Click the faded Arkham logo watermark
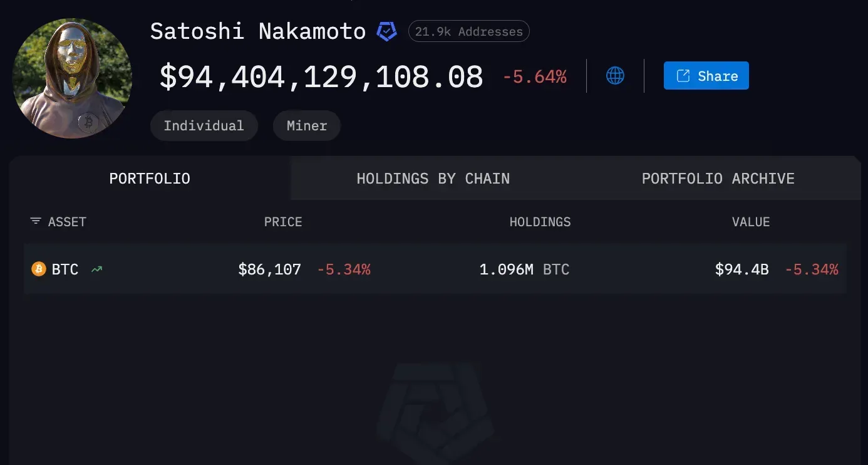Viewport: 868px width, 465px height. click(434, 406)
